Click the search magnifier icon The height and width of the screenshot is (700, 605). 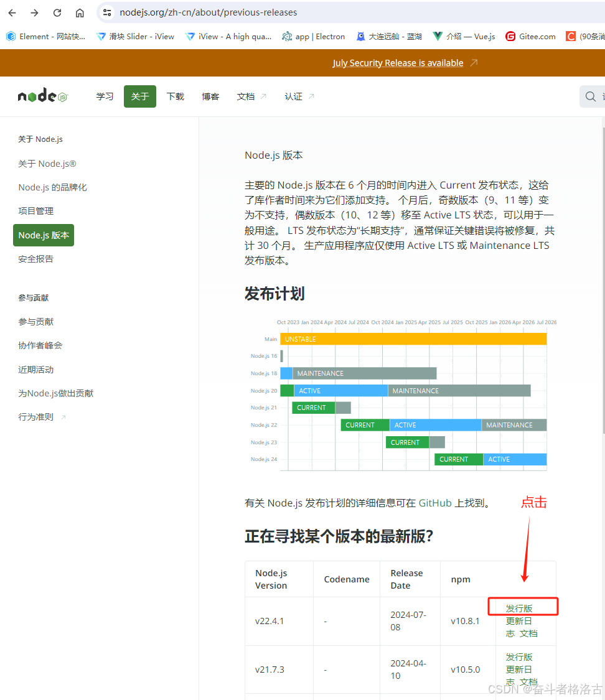[x=590, y=96]
